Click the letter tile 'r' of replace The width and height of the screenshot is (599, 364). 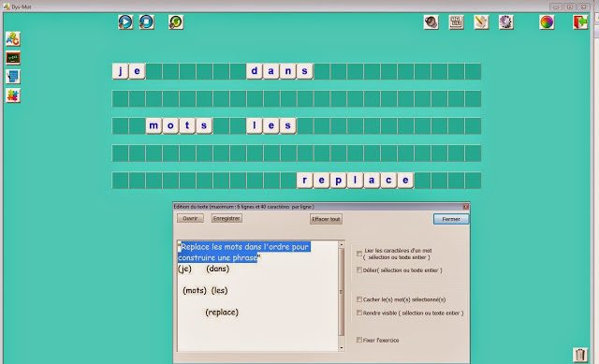point(304,181)
